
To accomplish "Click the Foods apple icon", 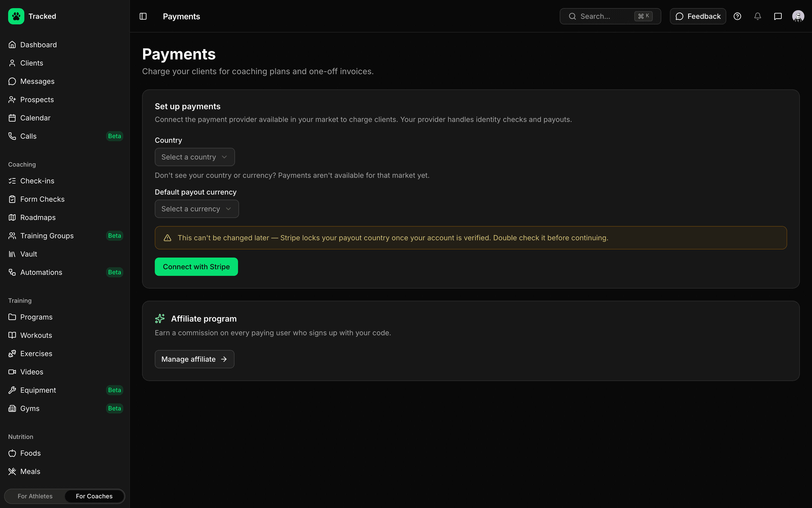I will click(x=12, y=453).
